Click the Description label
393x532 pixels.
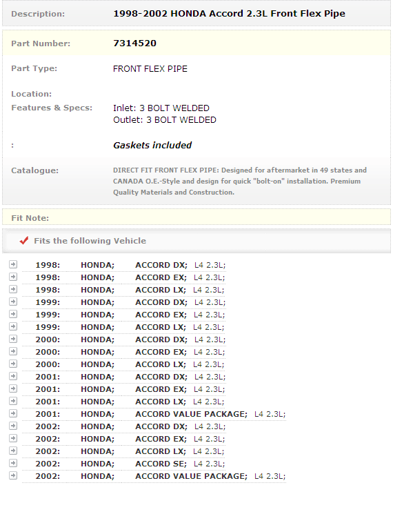click(38, 14)
